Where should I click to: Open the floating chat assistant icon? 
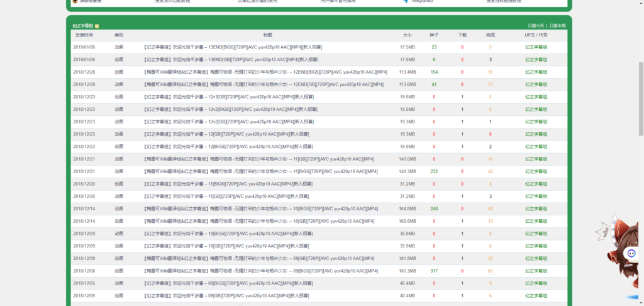pyautogui.click(x=631, y=253)
